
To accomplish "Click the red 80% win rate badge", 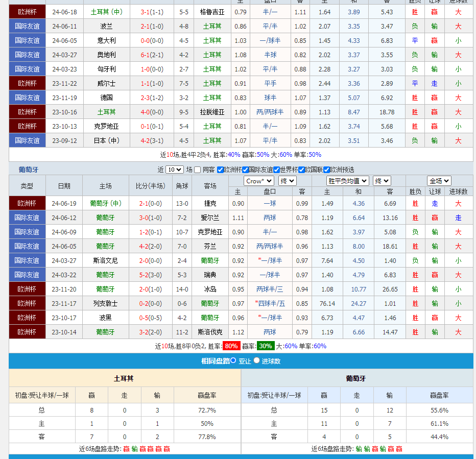I will pyautogui.click(x=231, y=346).
